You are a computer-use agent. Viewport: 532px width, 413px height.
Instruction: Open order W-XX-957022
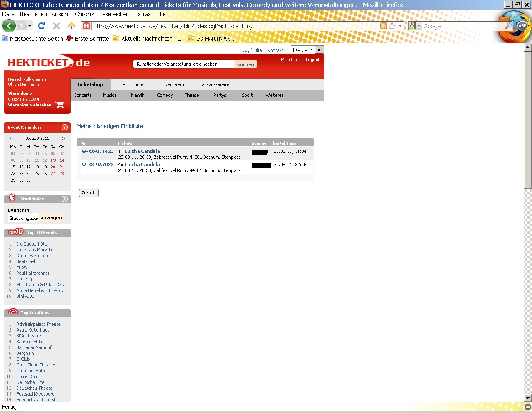(98, 165)
